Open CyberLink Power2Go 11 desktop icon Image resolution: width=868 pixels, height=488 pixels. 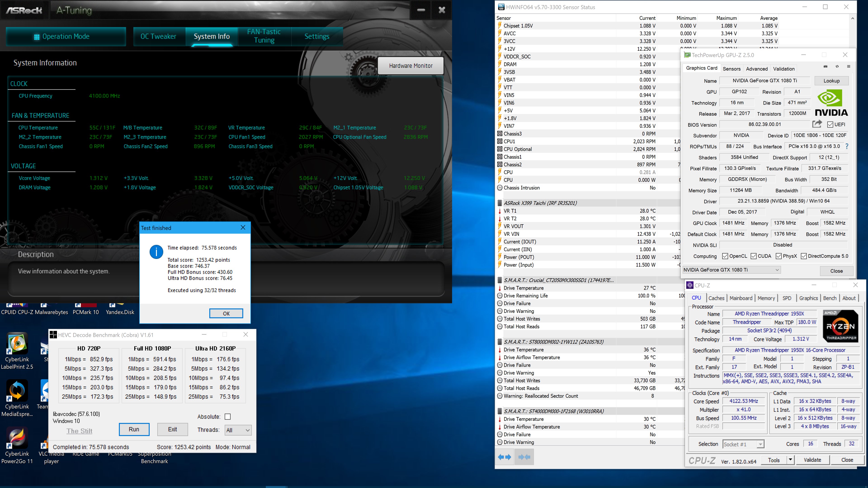click(17, 445)
